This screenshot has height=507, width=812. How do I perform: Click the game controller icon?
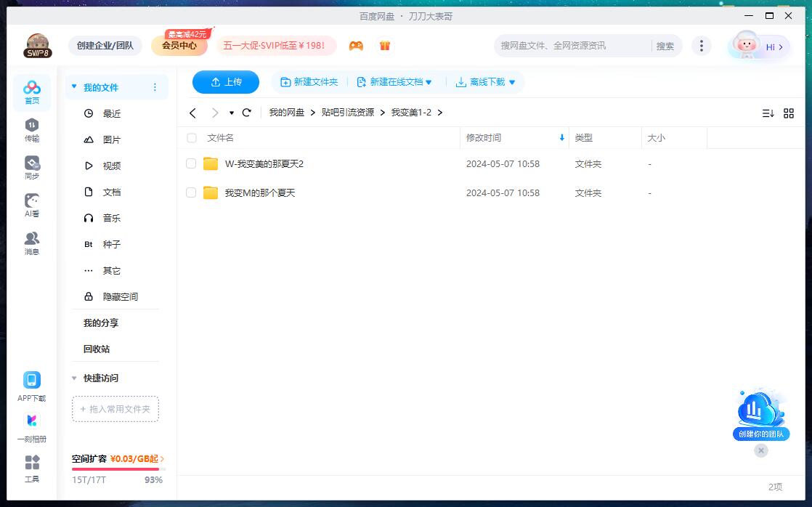pos(356,46)
